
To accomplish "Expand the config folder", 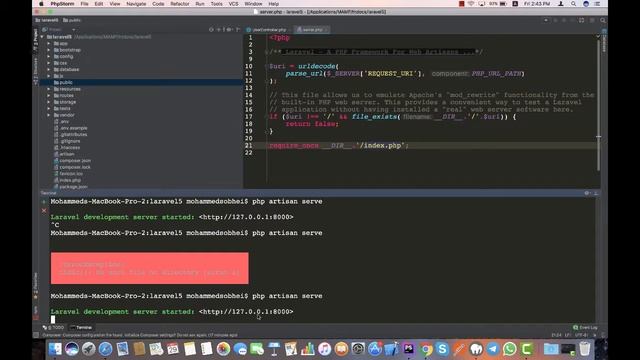I will click(x=49, y=56).
